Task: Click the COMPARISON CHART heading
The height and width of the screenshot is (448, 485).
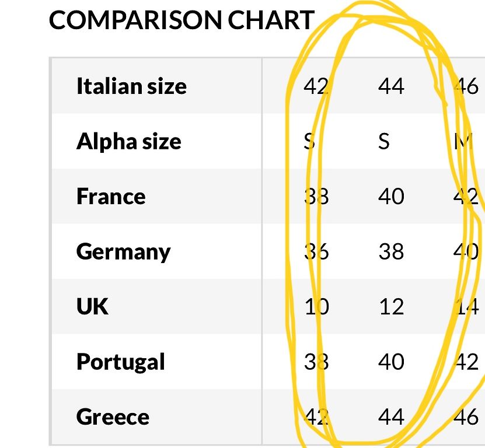Action: click(182, 20)
